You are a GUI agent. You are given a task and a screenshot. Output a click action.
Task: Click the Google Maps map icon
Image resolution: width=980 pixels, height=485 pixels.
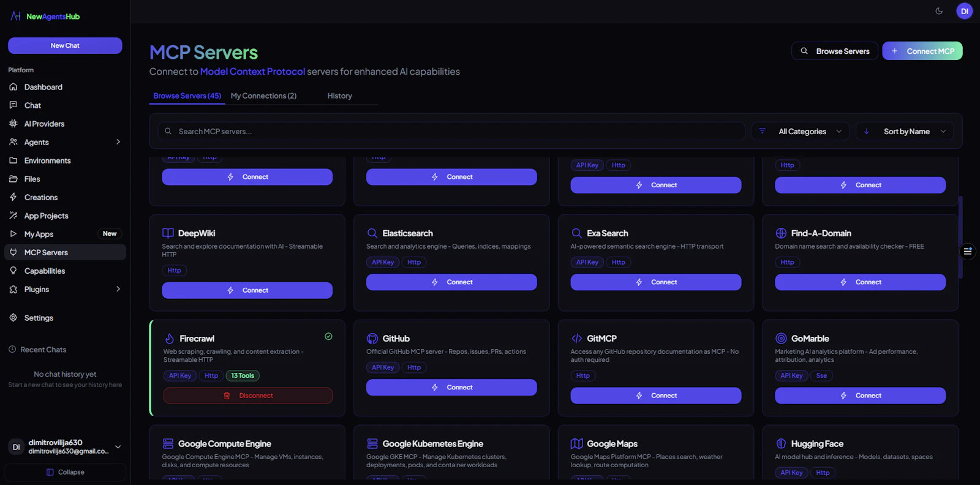pyautogui.click(x=576, y=444)
